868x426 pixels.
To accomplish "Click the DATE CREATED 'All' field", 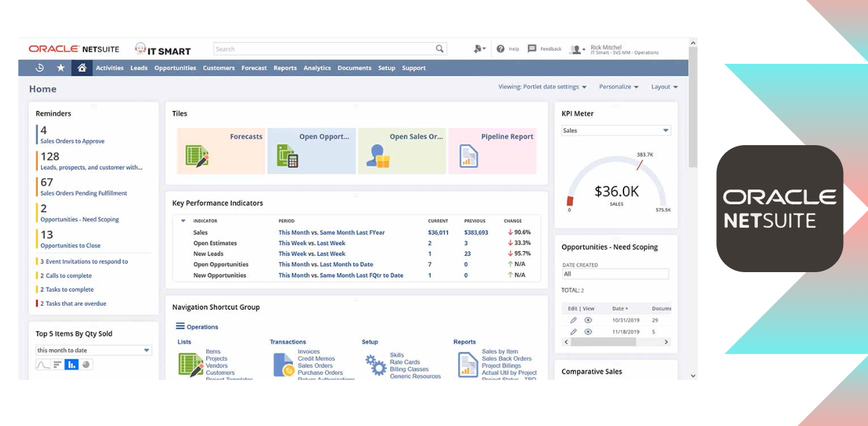I will click(615, 274).
